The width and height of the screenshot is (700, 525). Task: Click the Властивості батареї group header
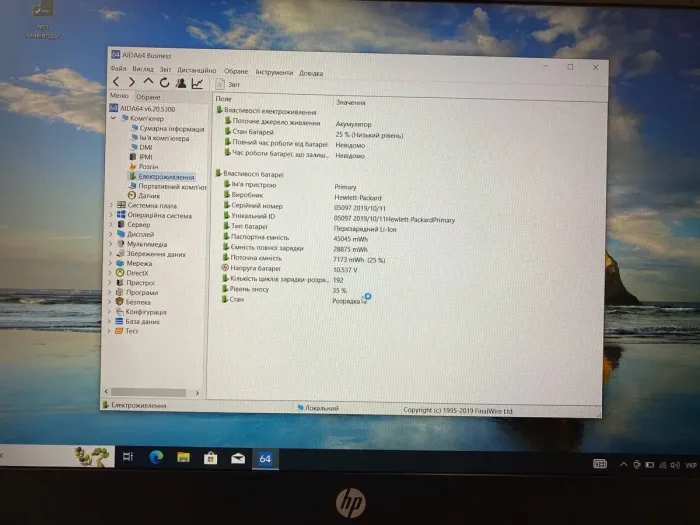250,174
